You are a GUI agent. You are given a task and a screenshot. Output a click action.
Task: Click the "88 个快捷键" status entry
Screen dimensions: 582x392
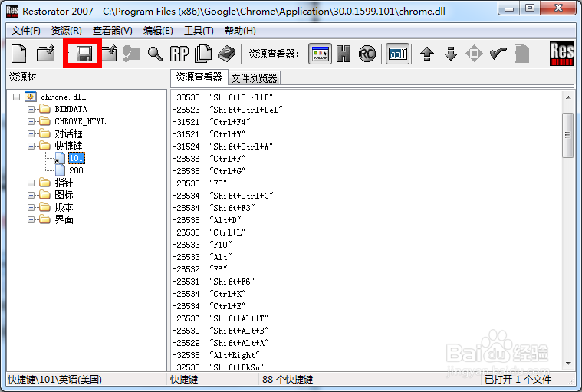tap(288, 380)
